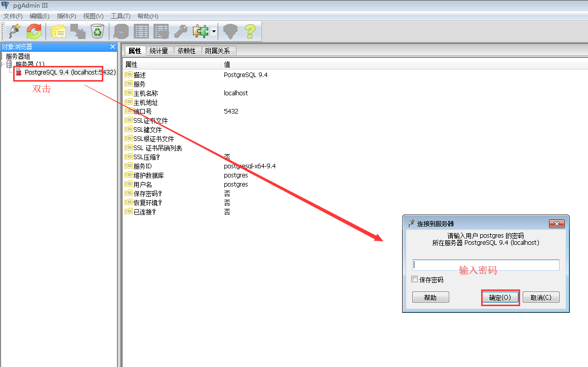Click the 帮助 button in dialog
The height and width of the screenshot is (367, 588).
430,298
